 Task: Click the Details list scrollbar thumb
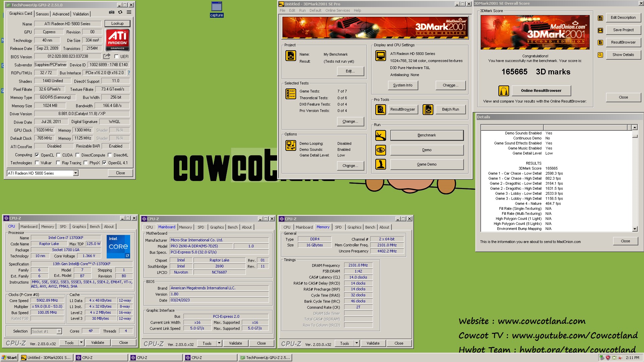point(634,136)
